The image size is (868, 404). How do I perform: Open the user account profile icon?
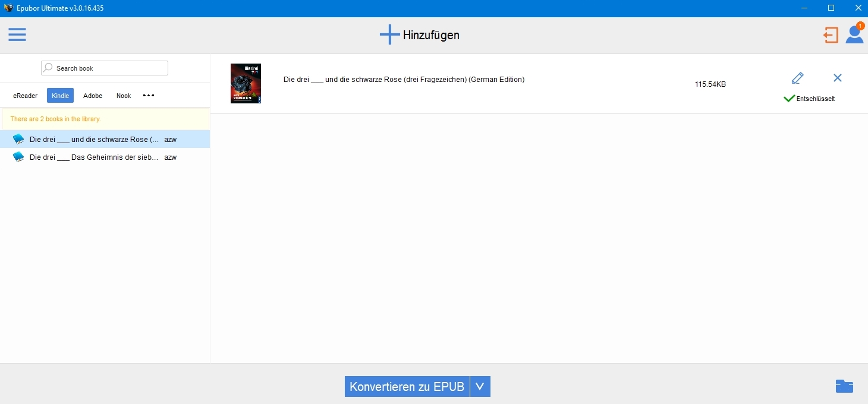(x=854, y=34)
